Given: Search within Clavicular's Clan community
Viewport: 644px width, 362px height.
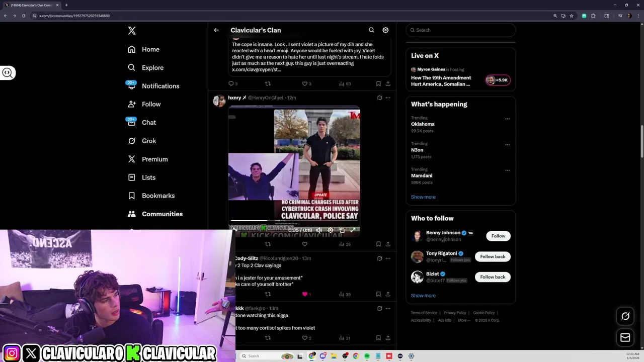Looking at the screenshot, I should pyautogui.click(x=371, y=30).
